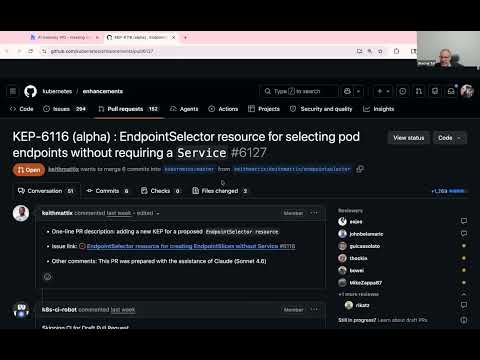This screenshot has height=360, width=480.
Task: Click pending review dot next to thockin
Action: point(464,258)
